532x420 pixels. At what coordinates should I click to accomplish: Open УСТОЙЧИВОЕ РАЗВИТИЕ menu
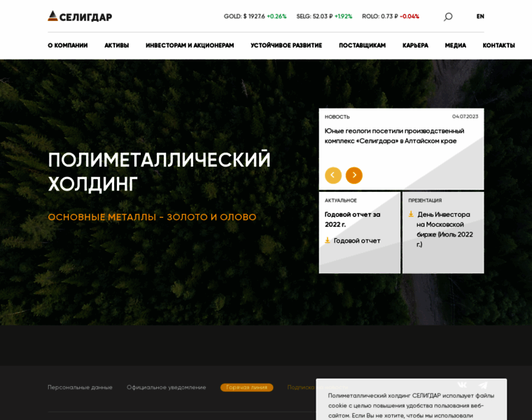pyautogui.click(x=286, y=45)
